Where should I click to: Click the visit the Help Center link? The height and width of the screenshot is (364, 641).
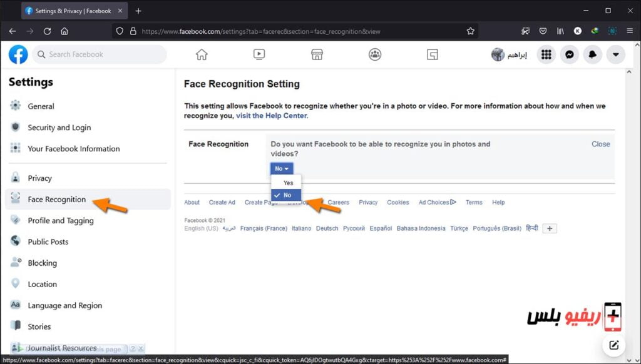click(272, 116)
